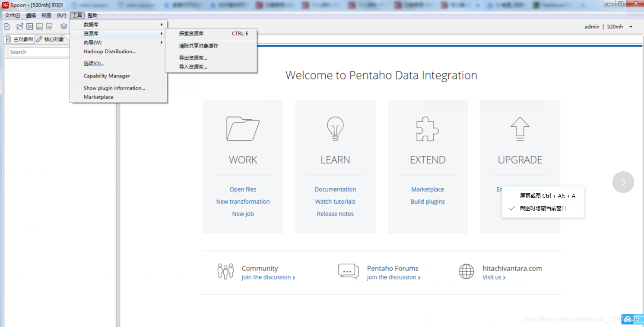Expand the 数据库 submenu

(x=119, y=25)
